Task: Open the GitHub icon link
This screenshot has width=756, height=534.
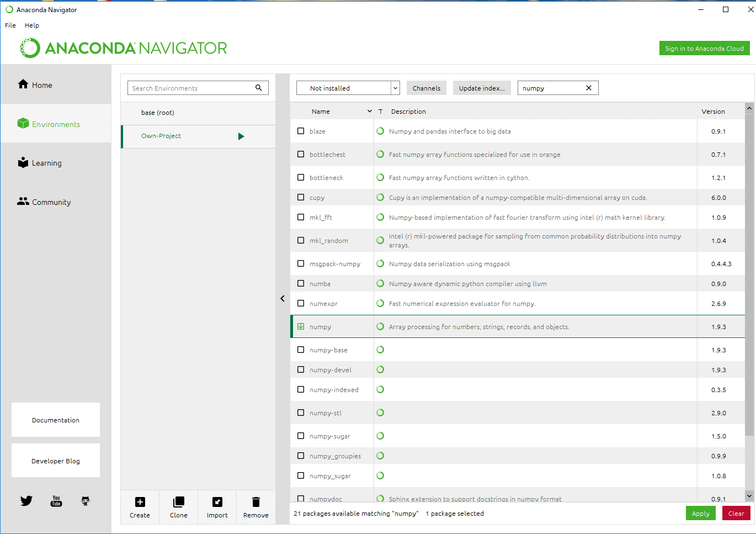Action: click(86, 501)
